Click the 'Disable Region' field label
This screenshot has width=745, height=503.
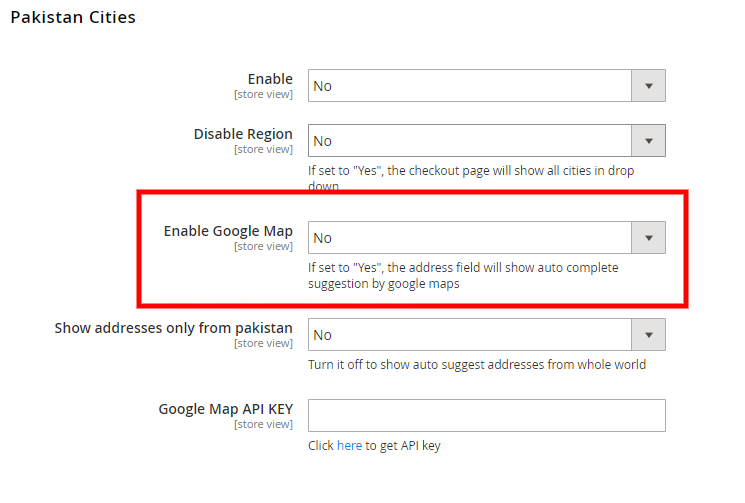pos(243,134)
